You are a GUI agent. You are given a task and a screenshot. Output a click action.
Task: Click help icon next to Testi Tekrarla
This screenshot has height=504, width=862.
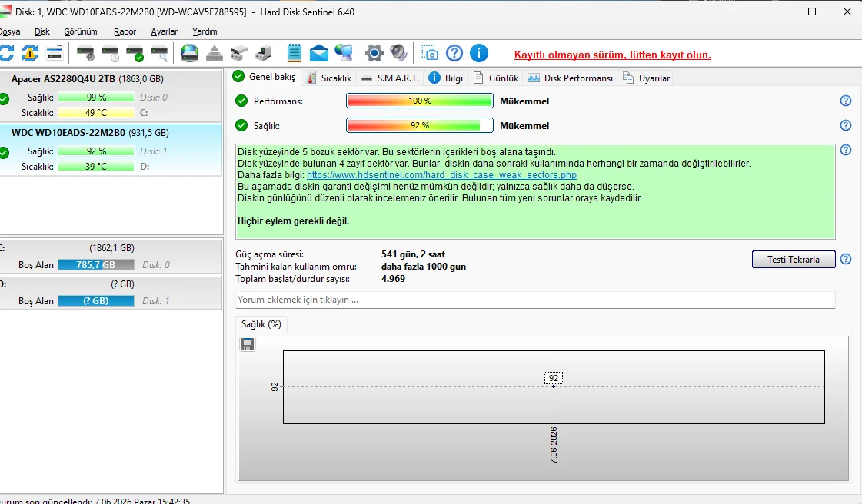tap(846, 259)
